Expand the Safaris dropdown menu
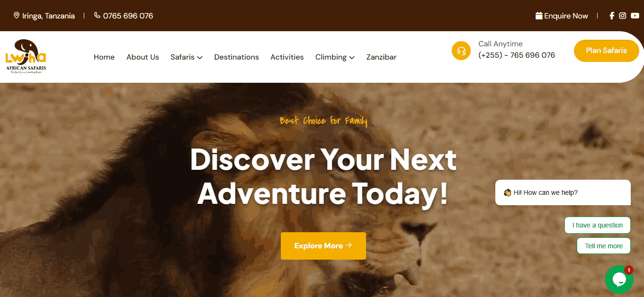Image resolution: width=644 pixels, height=297 pixels. click(x=187, y=57)
